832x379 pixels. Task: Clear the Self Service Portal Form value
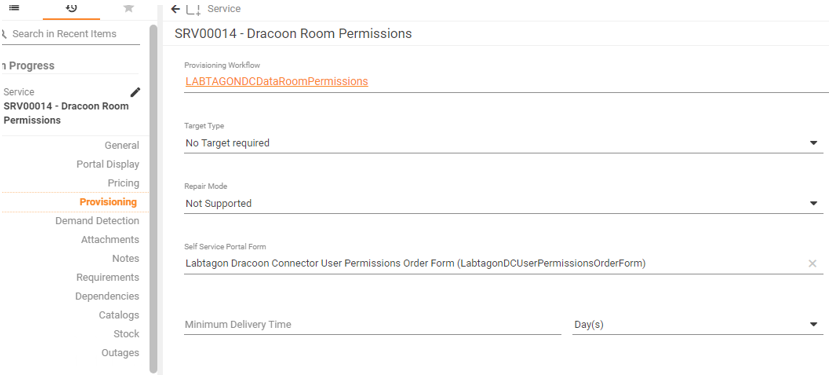tap(812, 263)
